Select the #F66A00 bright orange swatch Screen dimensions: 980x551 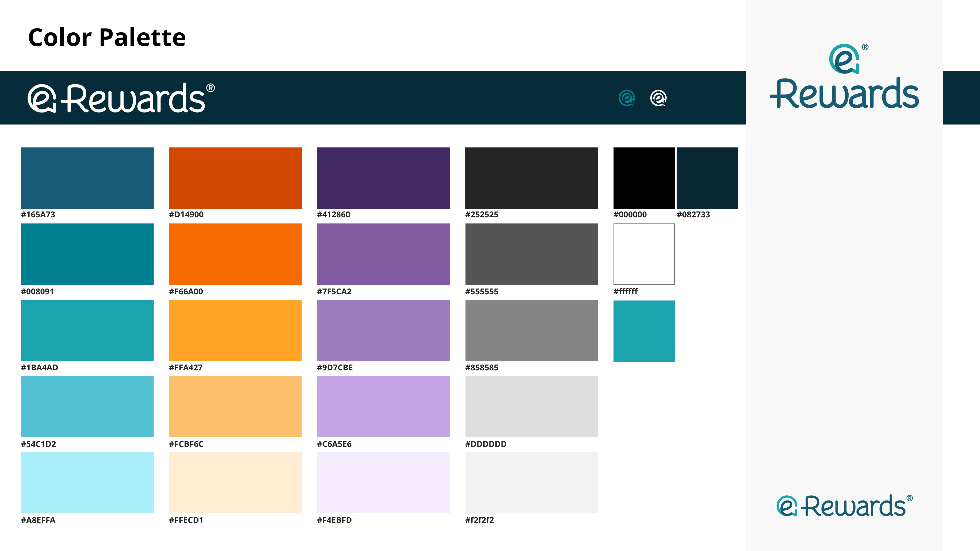[235, 254]
